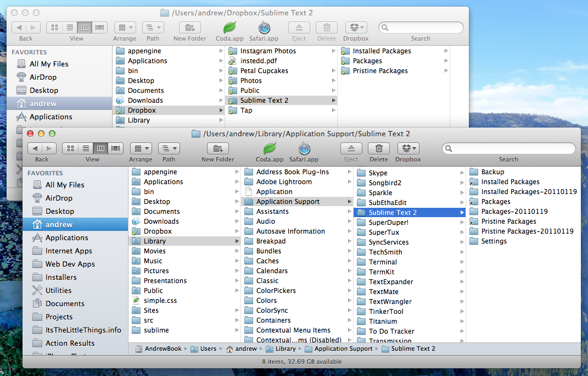Expand the Installed Packages arrow in back window
This screenshot has height=376, width=588.
446,51
